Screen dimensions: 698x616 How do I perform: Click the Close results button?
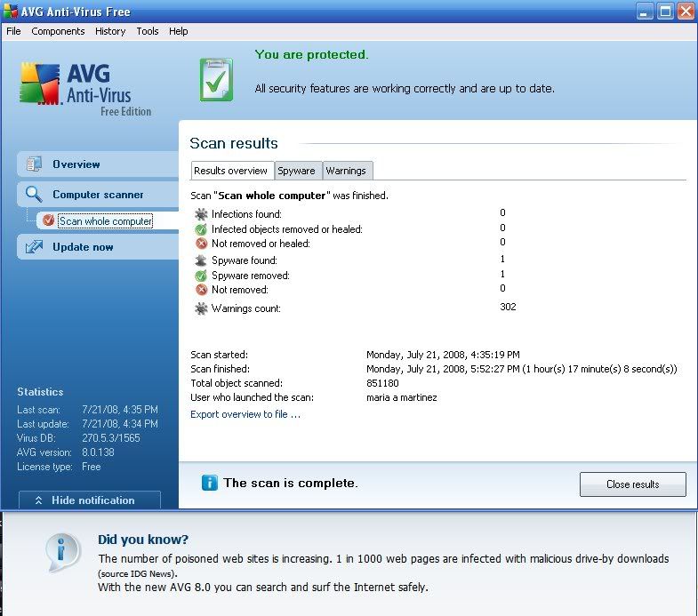pos(632,484)
